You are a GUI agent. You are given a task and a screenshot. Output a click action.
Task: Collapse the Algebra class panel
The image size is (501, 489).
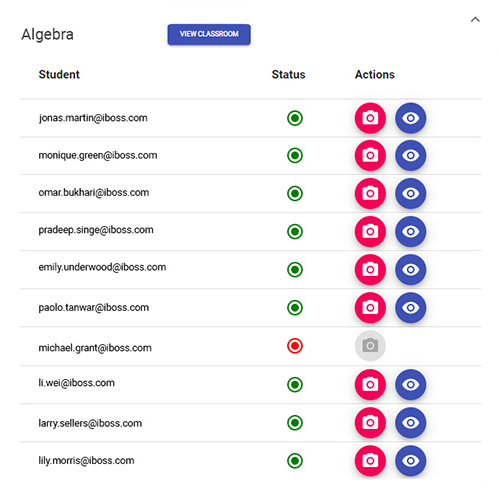coord(475,19)
